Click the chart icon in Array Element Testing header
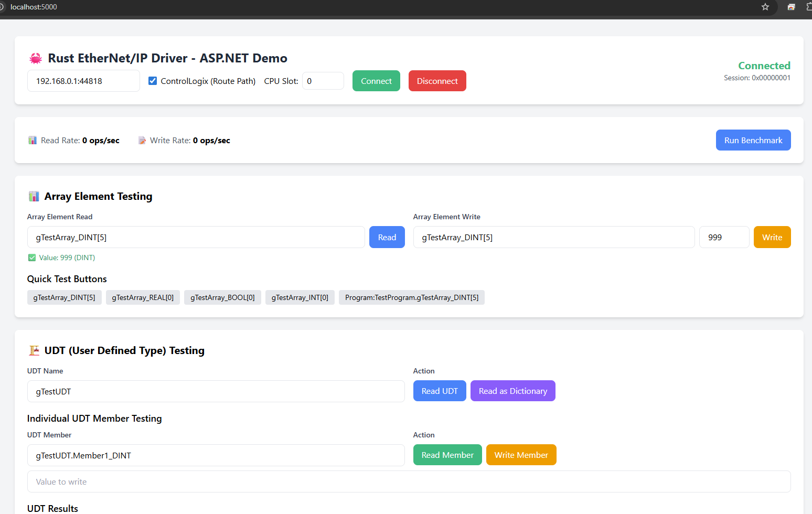The width and height of the screenshot is (812, 514). click(x=34, y=196)
